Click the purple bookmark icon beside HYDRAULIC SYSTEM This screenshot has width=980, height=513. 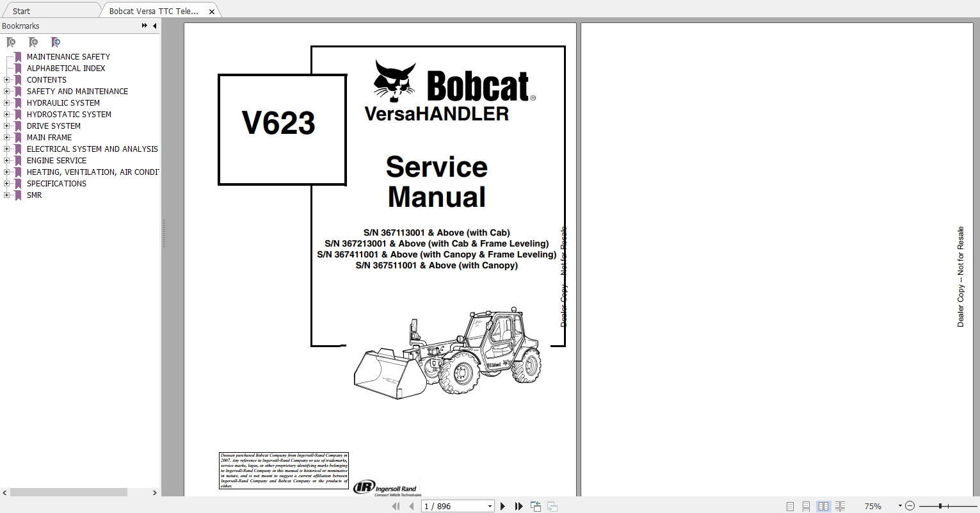point(18,103)
